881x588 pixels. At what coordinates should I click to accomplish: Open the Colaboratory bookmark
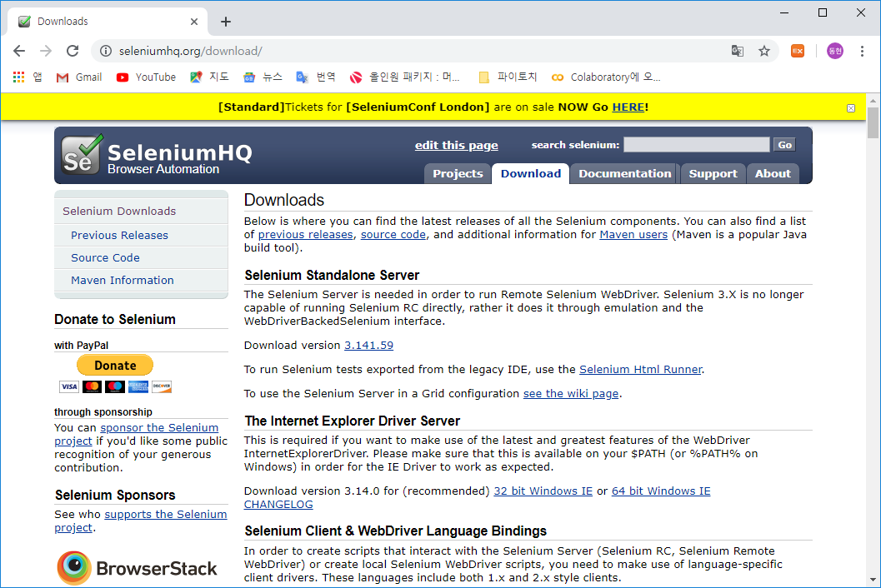(x=606, y=77)
